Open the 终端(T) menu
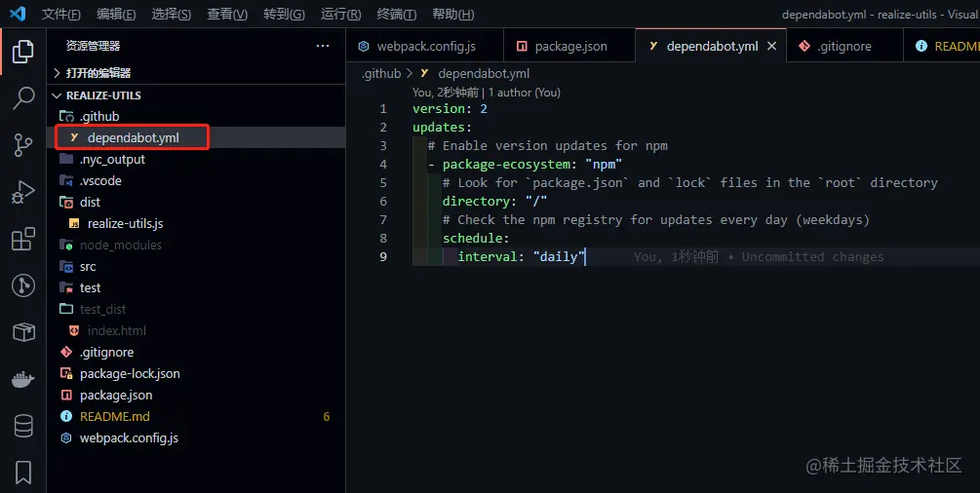 [397, 14]
